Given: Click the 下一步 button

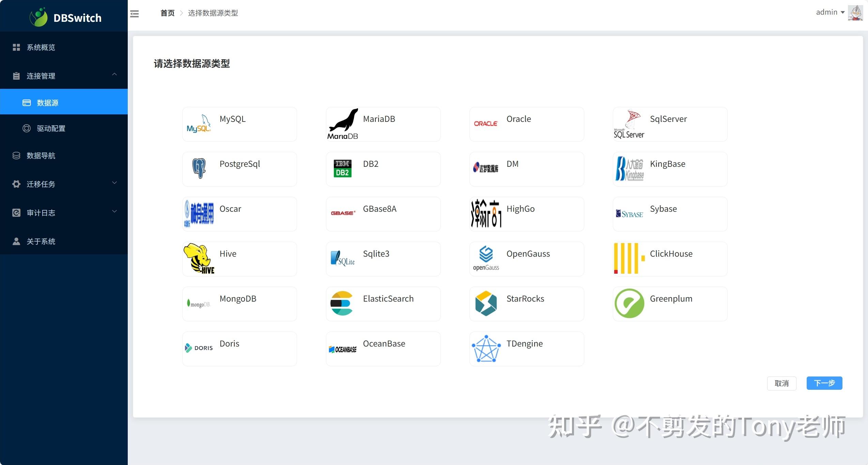Looking at the screenshot, I should coord(824,383).
